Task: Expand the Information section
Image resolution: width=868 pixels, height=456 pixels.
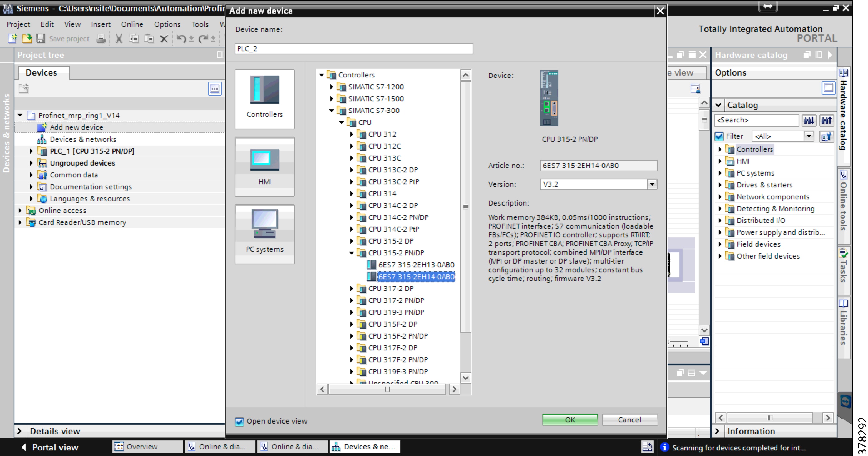Action: 717,431
